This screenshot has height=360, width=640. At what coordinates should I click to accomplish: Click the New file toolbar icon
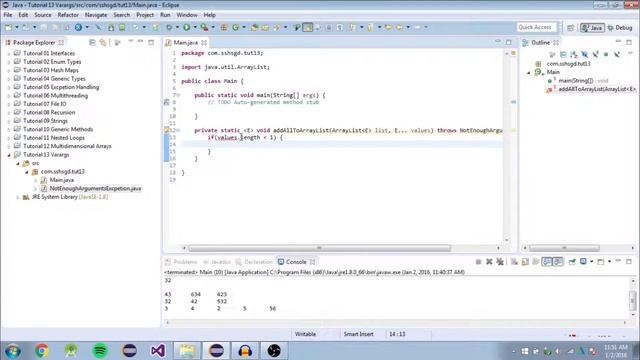click(x=9, y=27)
